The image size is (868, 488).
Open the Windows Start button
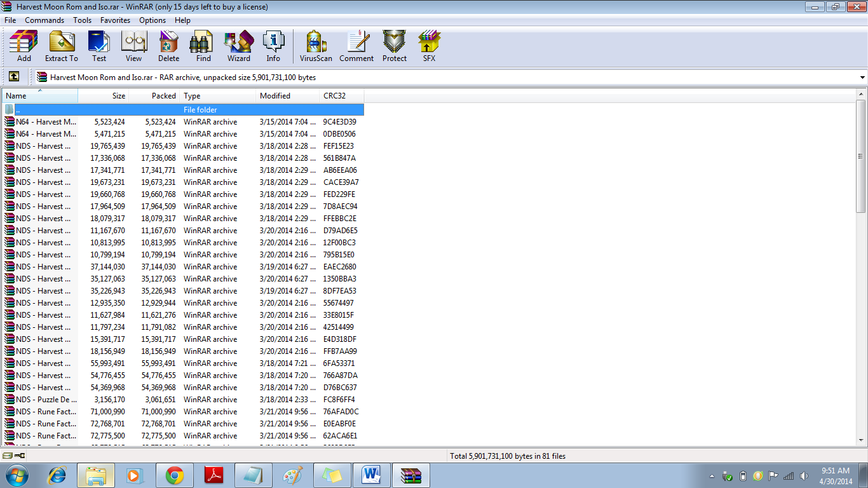17,475
